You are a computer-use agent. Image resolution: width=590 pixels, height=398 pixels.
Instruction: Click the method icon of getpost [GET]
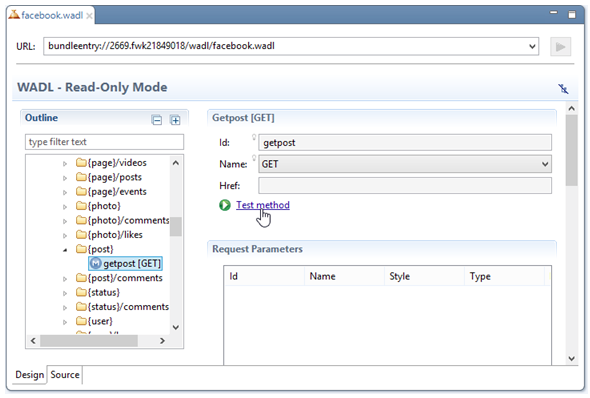pos(96,263)
